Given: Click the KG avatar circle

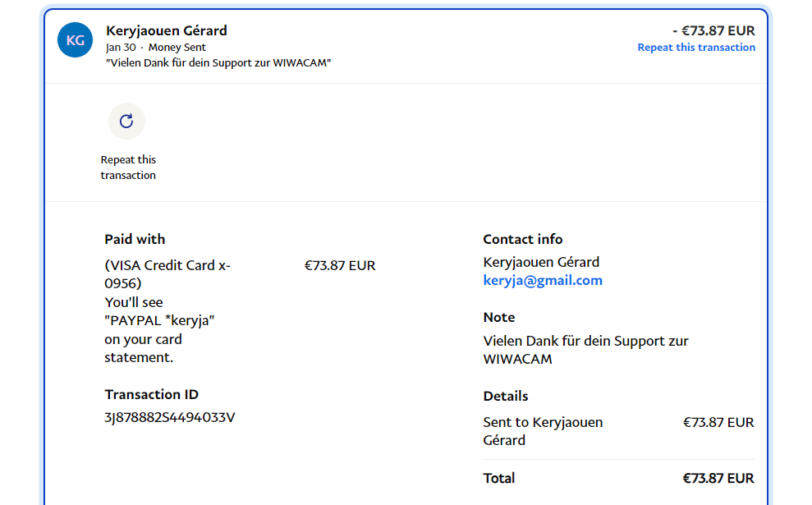Looking at the screenshot, I should pyautogui.click(x=75, y=40).
